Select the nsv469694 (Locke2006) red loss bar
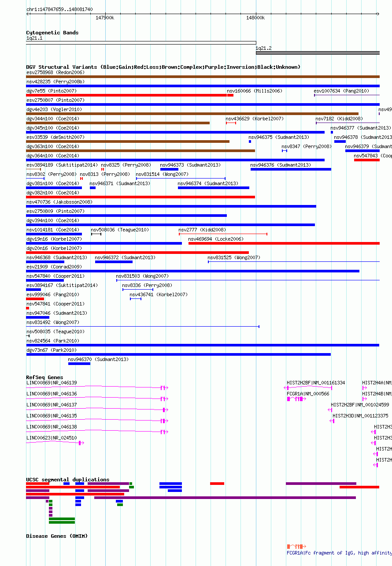This screenshot has width=392, height=566. (284, 243)
